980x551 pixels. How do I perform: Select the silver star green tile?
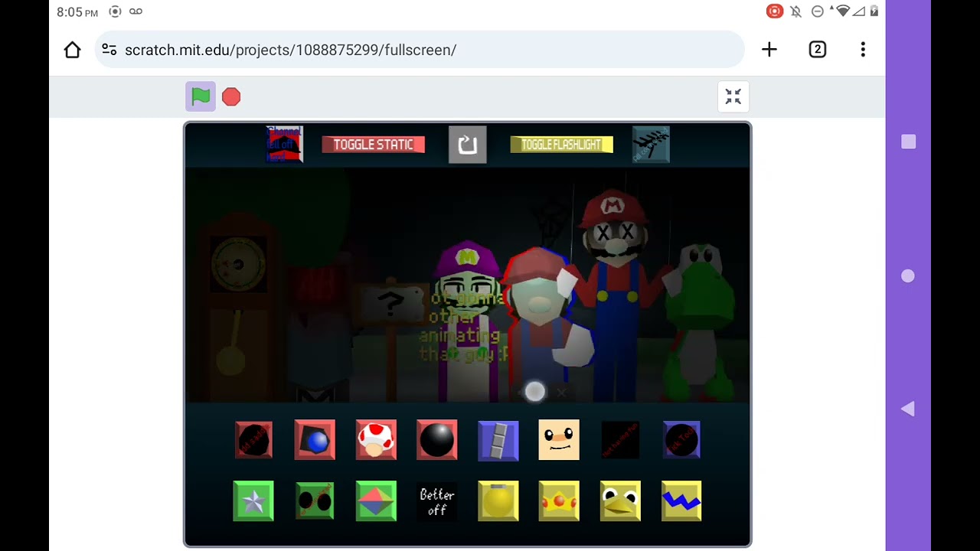pos(253,501)
